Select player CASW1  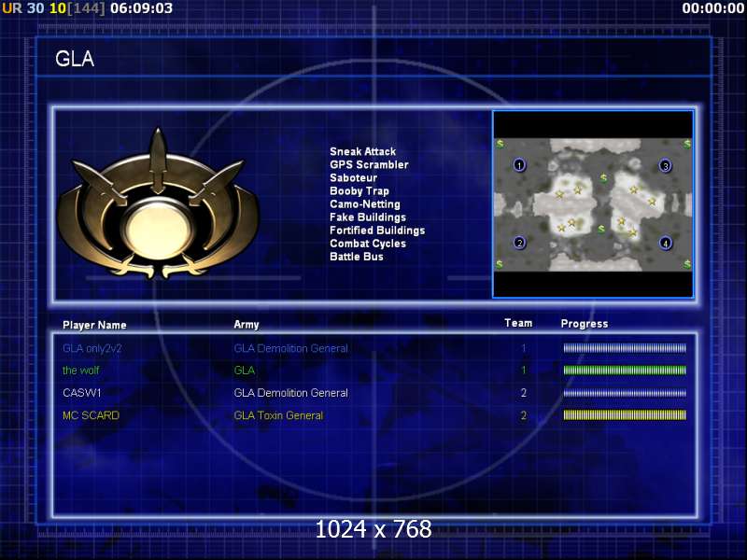[82, 393]
